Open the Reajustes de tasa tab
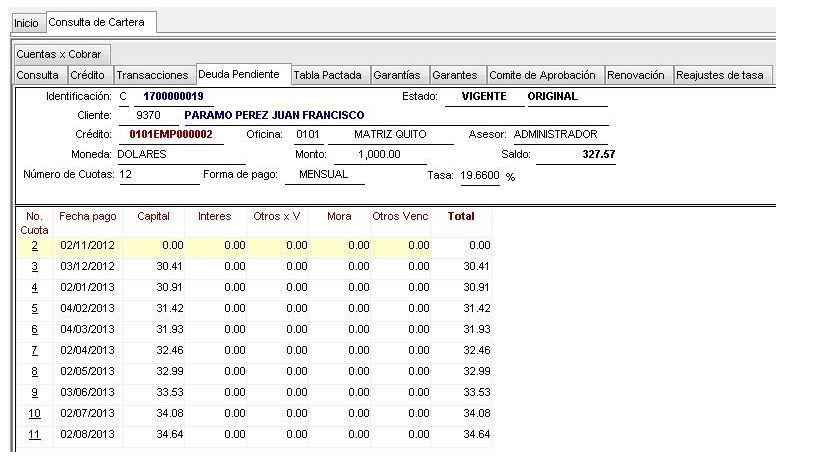Image resolution: width=820 pixels, height=464 pixels. pyautogui.click(x=719, y=75)
